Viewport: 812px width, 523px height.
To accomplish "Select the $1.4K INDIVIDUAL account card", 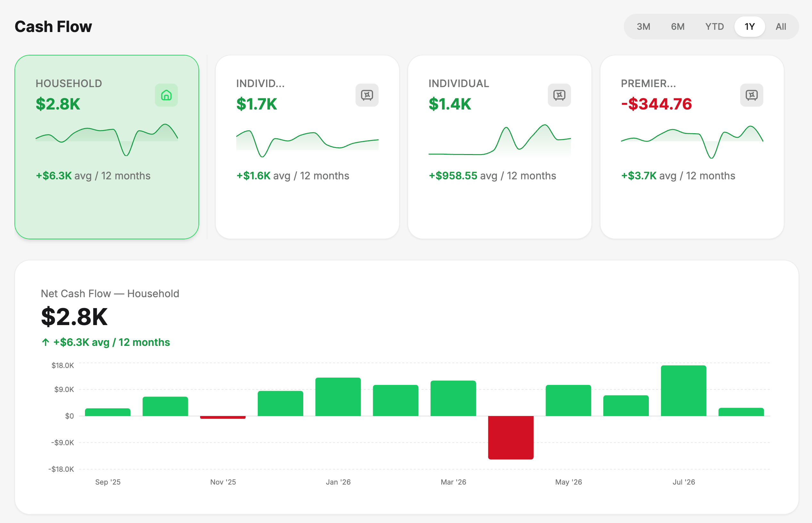I will tap(500, 147).
